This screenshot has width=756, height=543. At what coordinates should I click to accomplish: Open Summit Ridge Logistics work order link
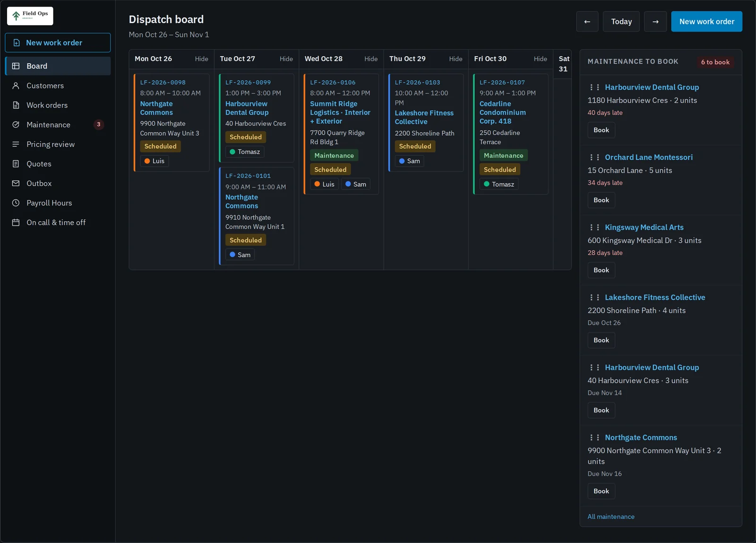tap(340, 112)
